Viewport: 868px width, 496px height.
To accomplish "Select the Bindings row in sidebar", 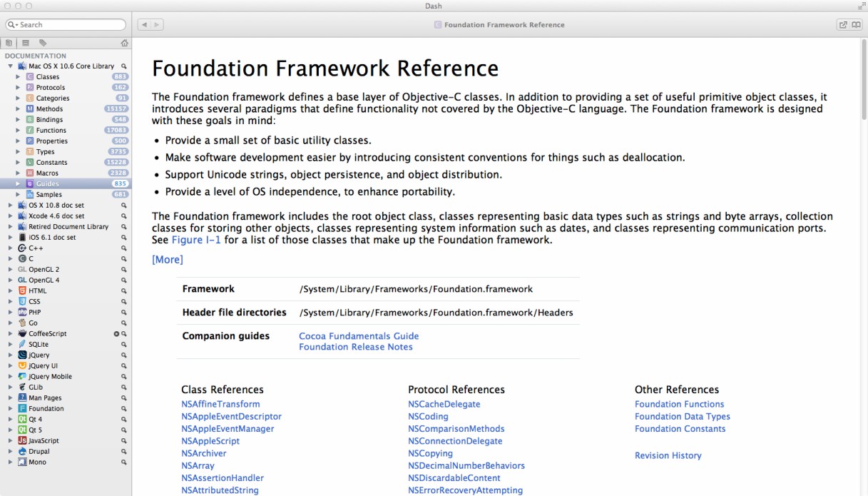I will point(66,120).
